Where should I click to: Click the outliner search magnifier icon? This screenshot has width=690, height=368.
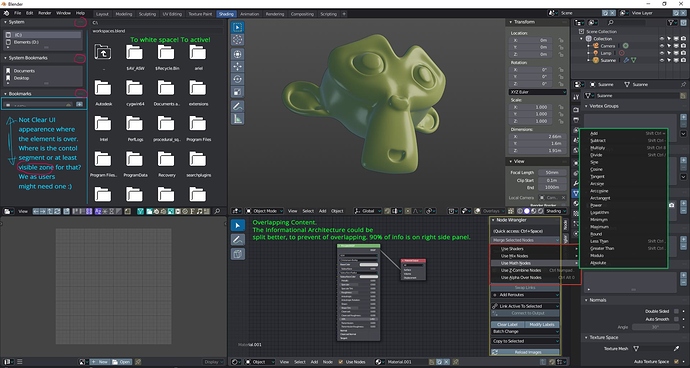(610, 22)
